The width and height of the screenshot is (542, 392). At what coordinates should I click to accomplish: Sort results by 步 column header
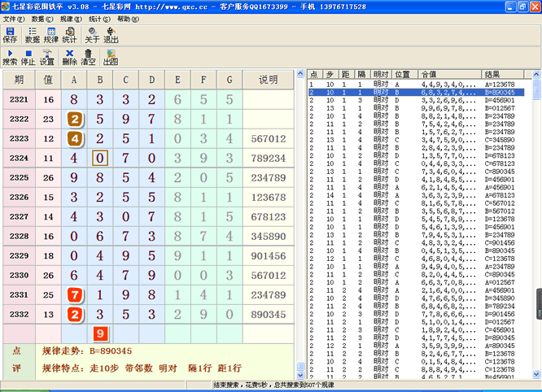pos(330,74)
